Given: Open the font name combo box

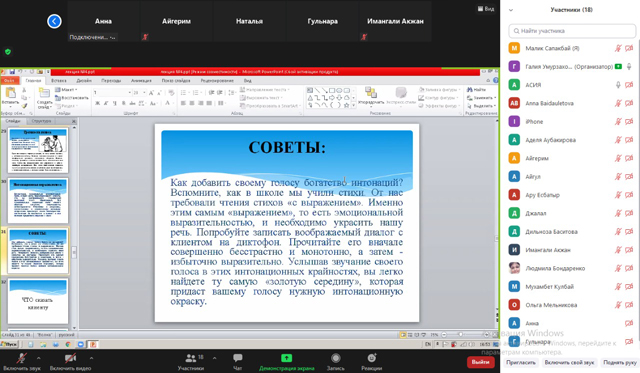Looking at the screenshot, I should (x=112, y=93).
